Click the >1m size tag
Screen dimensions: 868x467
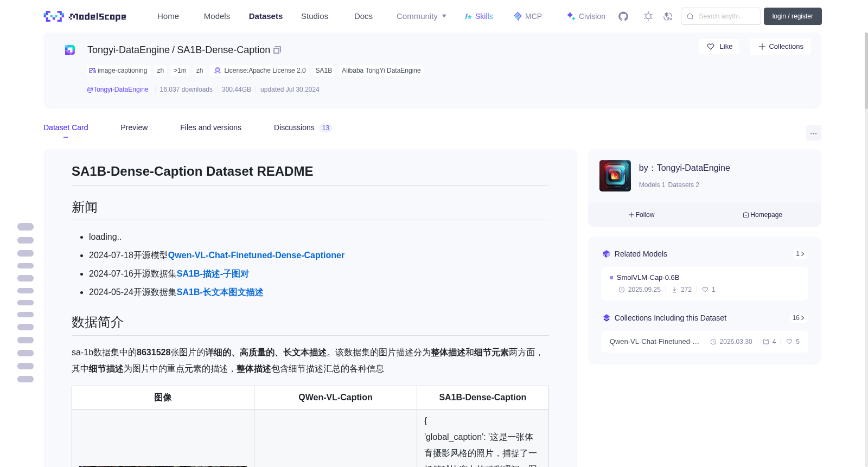pos(180,71)
